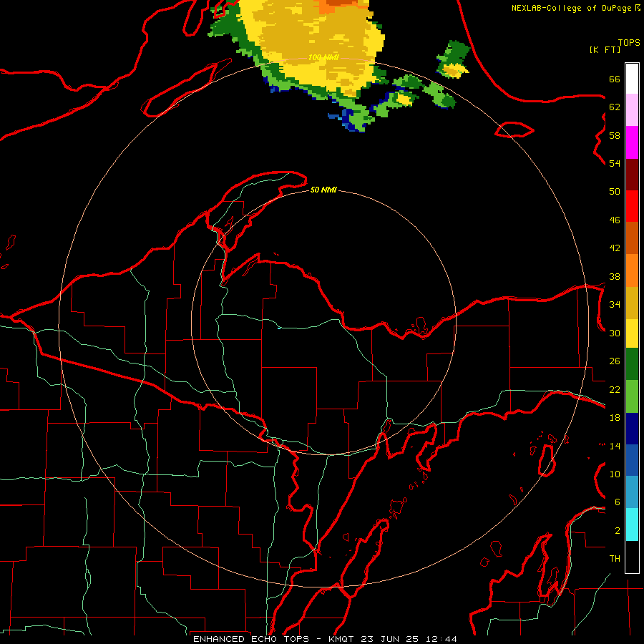
Task: Click the bright red legend swatch
Action: click(x=632, y=206)
